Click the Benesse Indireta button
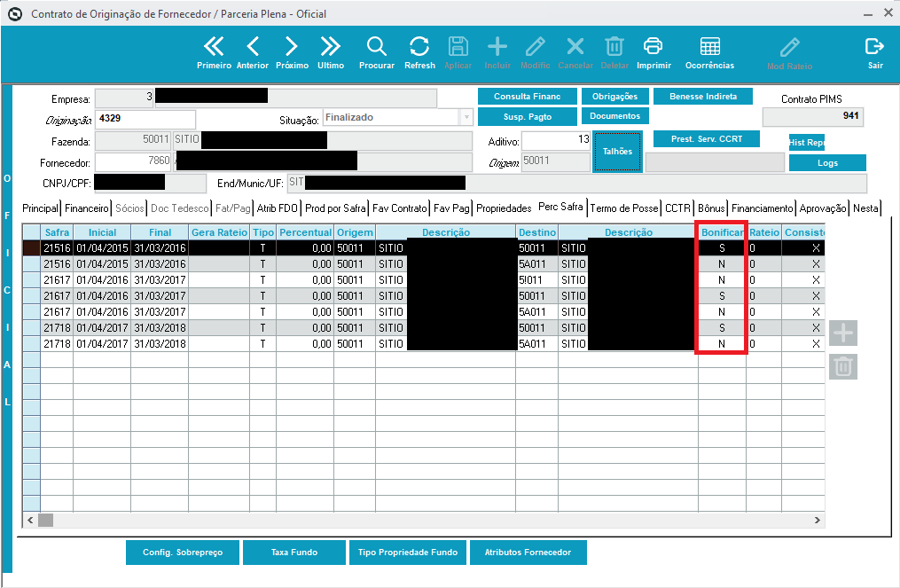The height and width of the screenshot is (588, 900). (702, 97)
